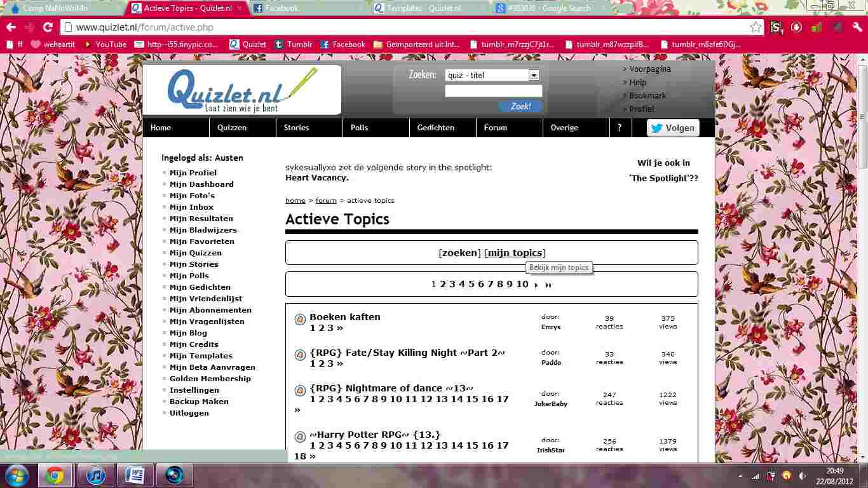
Task: Follow via the Twitter bird Volgen button
Action: pyautogui.click(x=673, y=128)
